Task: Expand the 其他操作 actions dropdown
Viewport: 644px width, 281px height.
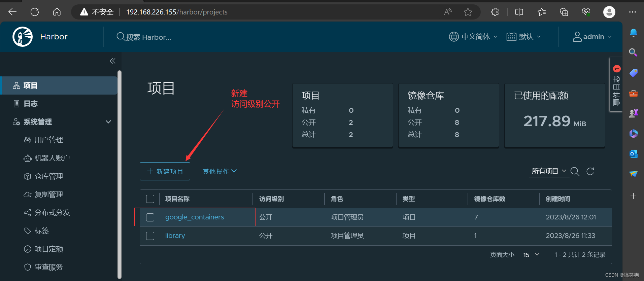Action: coord(220,171)
